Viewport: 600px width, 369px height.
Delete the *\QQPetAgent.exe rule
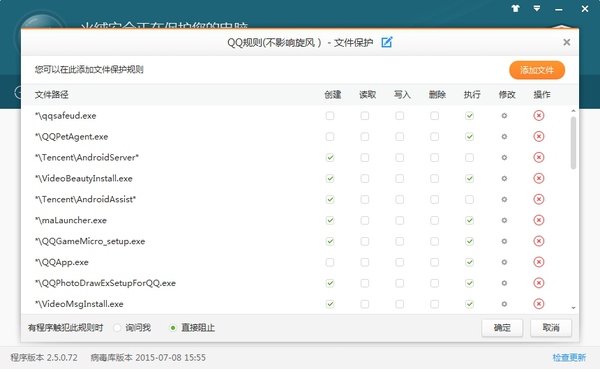pos(539,137)
